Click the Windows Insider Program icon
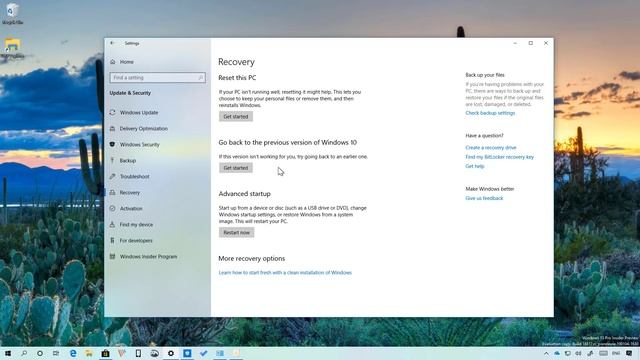The width and height of the screenshot is (640, 360). click(x=112, y=256)
